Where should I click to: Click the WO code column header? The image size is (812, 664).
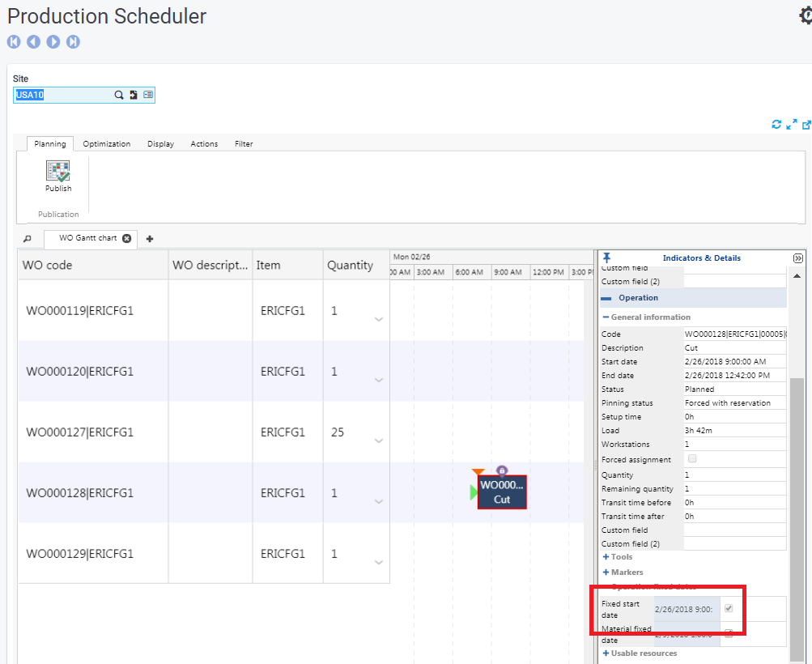coord(47,265)
